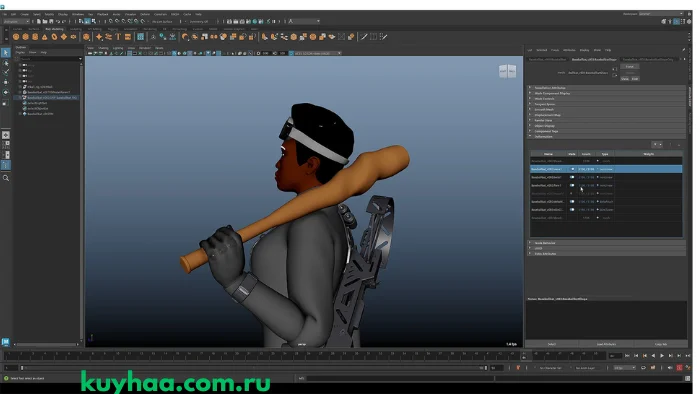Screen dimensions: 700x394
Task: Expand the Mesh Component Display section
Action: tap(607, 93)
